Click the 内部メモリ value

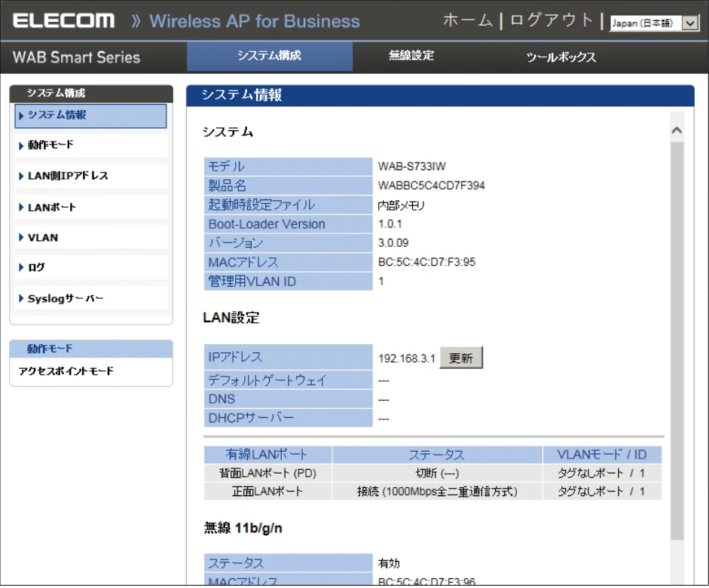(x=402, y=206)
